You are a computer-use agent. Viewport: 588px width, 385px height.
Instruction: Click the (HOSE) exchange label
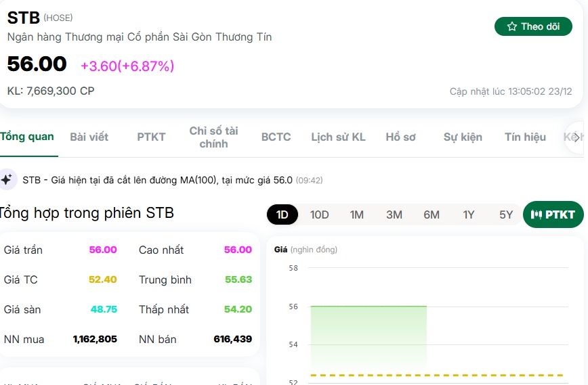[58, 18]
